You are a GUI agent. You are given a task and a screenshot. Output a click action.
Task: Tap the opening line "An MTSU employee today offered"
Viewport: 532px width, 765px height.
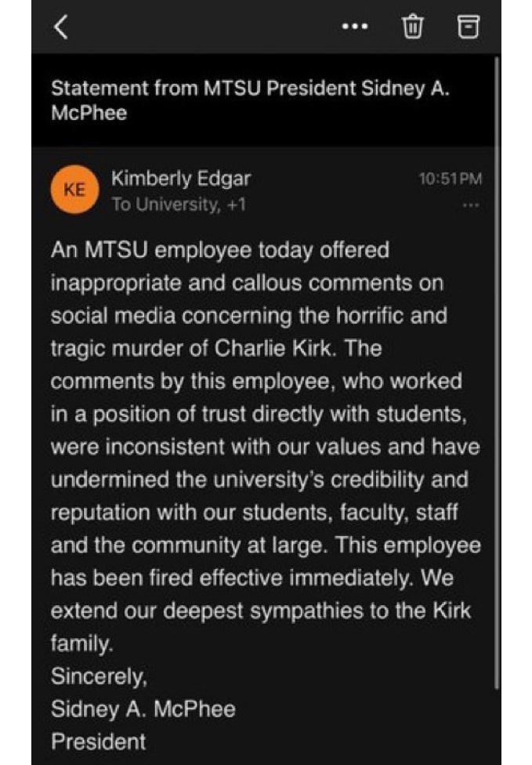point(220,251)
